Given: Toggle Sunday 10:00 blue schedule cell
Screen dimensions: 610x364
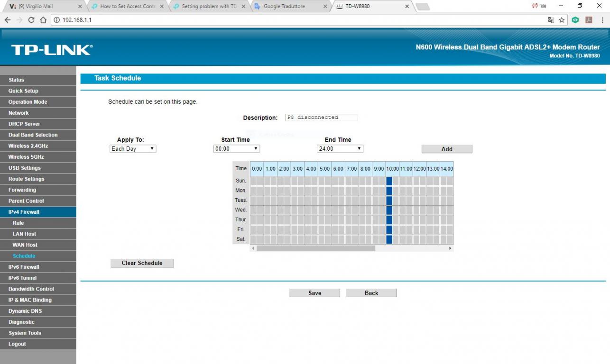Looking at the screenshot, I should click(389, 181).
